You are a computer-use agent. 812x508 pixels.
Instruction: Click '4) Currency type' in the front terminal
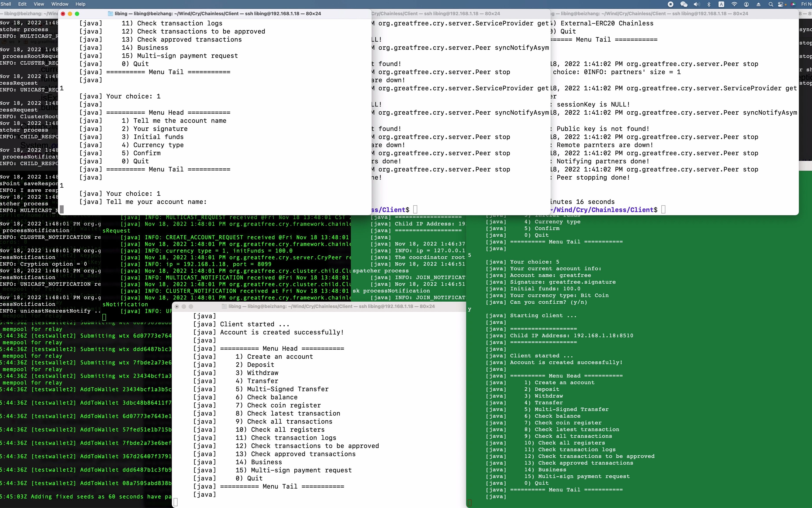tap(153, 145)
